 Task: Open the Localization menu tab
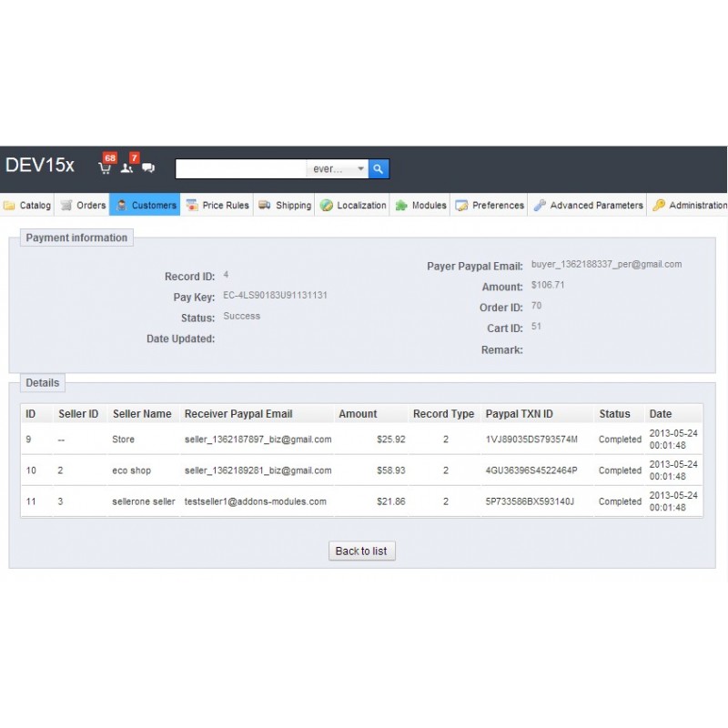pos(352,205)
